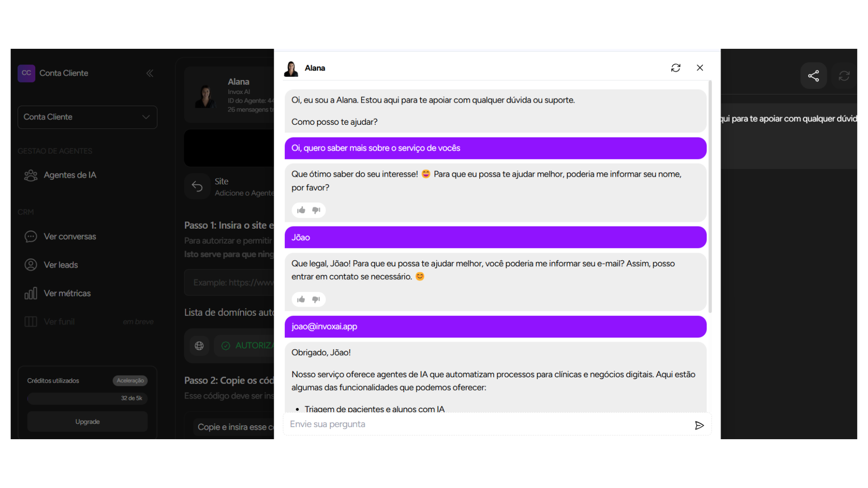Click the globe icon in the domains list
The image size is (868, 488).
tap(199, 346)
